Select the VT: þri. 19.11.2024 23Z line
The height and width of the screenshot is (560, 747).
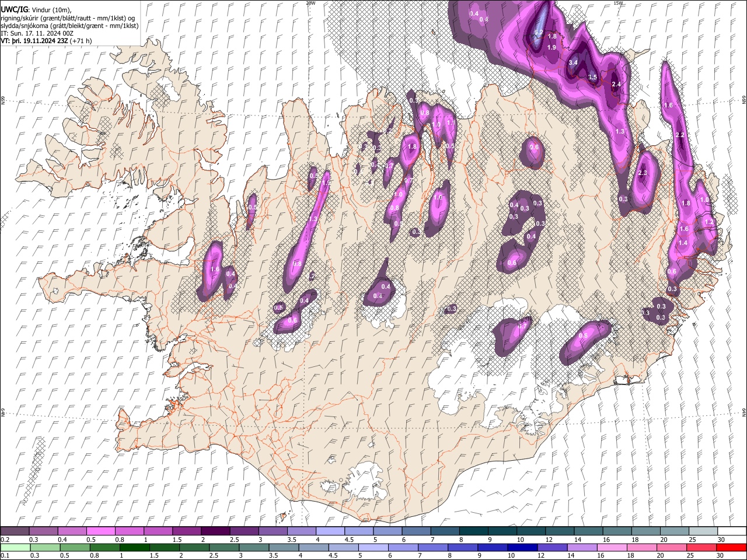pyautogui.click(x=46, y=41)
